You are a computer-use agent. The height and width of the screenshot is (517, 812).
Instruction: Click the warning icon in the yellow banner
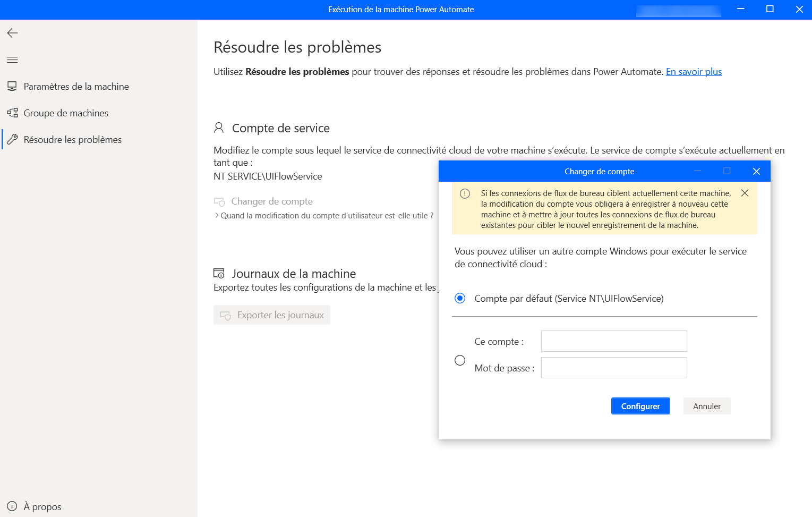465,193
